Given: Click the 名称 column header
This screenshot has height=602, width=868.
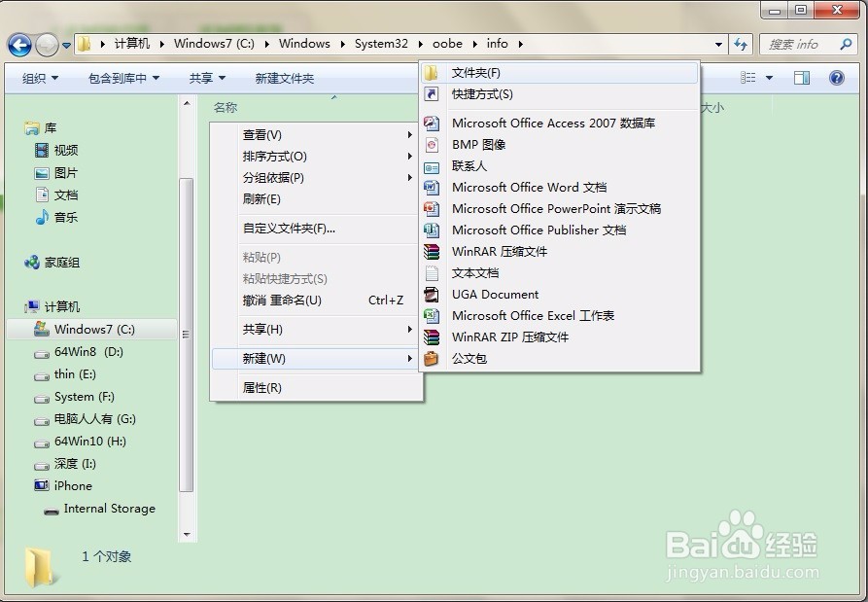Looking at the screenshot, I should (x=226, y=107).
